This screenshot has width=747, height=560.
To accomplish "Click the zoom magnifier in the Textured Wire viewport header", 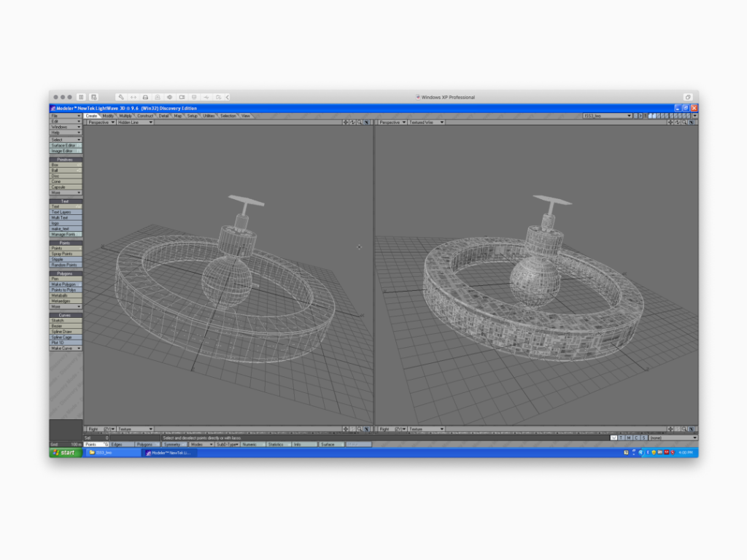I will [x=684, y=122].
